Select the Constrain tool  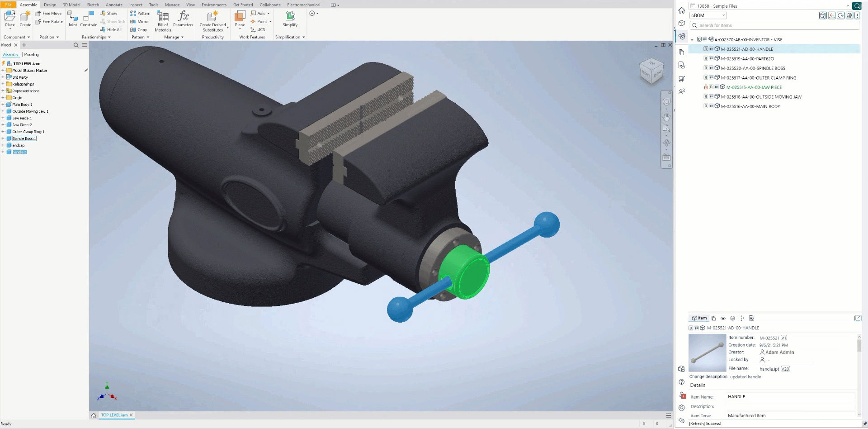pyautogui.click(x=89, y=20)
